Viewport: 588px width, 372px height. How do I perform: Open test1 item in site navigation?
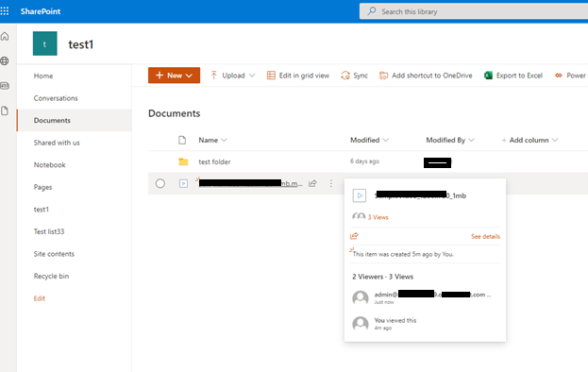coord(42,210)
